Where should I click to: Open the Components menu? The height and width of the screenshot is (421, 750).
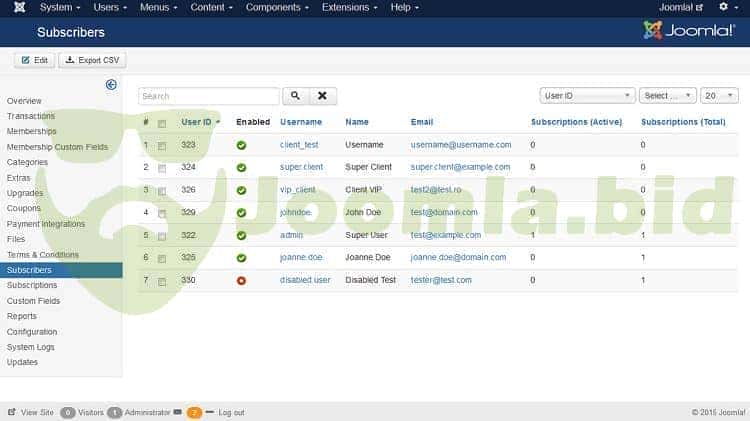coord(273,8)
